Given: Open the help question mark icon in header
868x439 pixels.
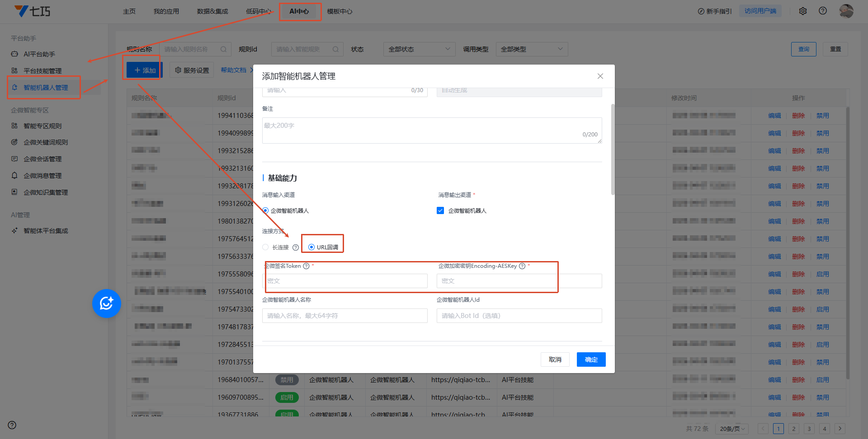Looking at the screenshot, I should (822, 11).
